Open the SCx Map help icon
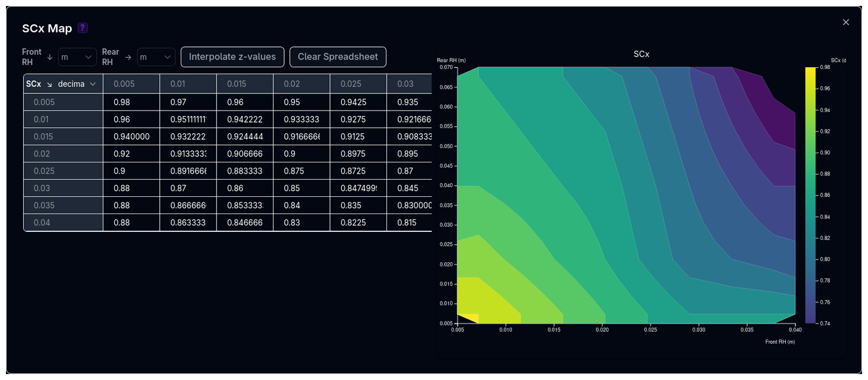This screenshot has width=868, height=380. point(83,28)
